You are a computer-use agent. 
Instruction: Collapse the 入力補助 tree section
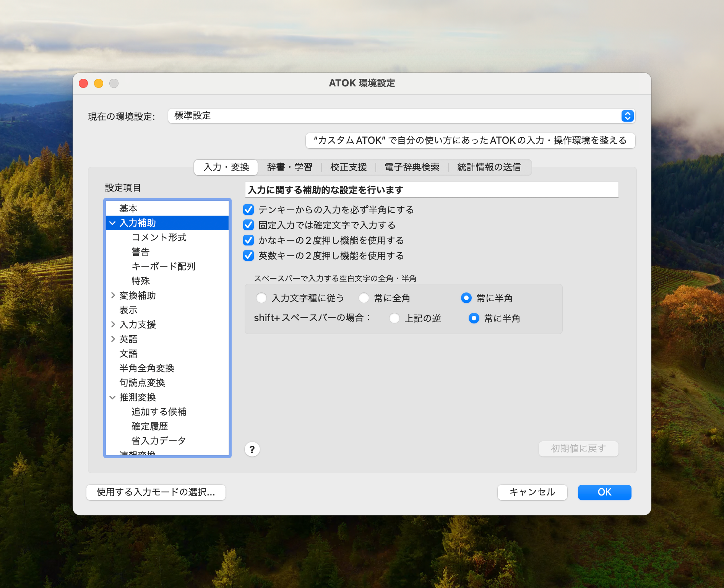[113, 223]
